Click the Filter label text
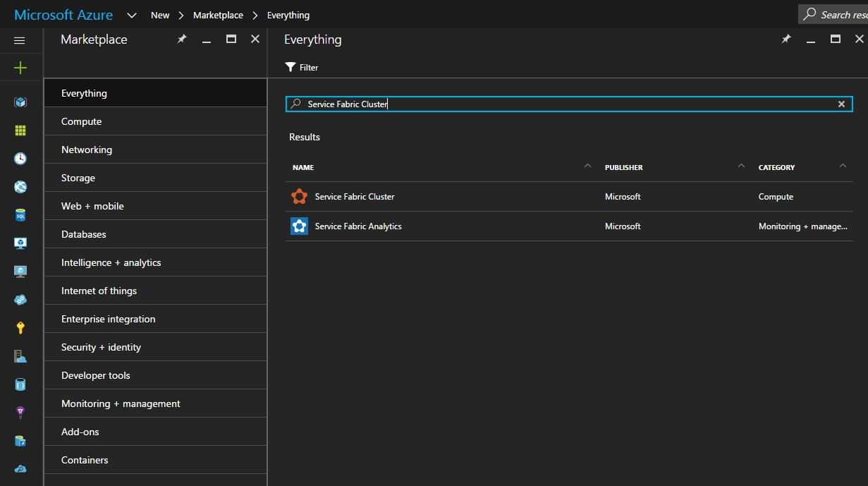Image resolution: width=868 pixels, height=486 pixels. coord(309,68)
